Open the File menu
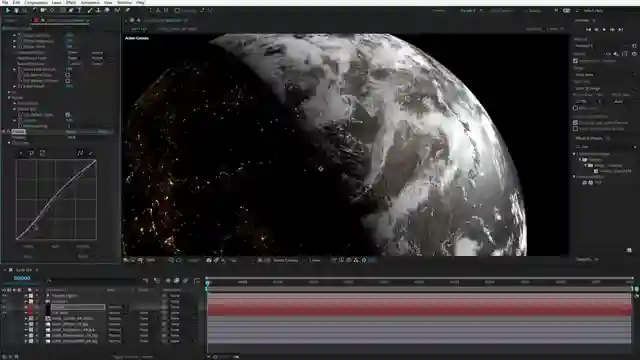 point(5,2)
